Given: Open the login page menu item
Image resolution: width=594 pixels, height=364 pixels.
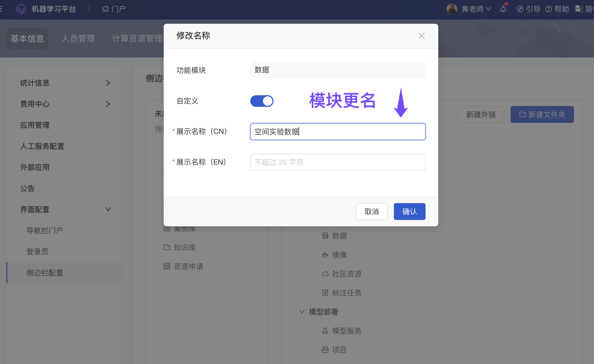Looking at the screenshot, I should click(37, 252).
